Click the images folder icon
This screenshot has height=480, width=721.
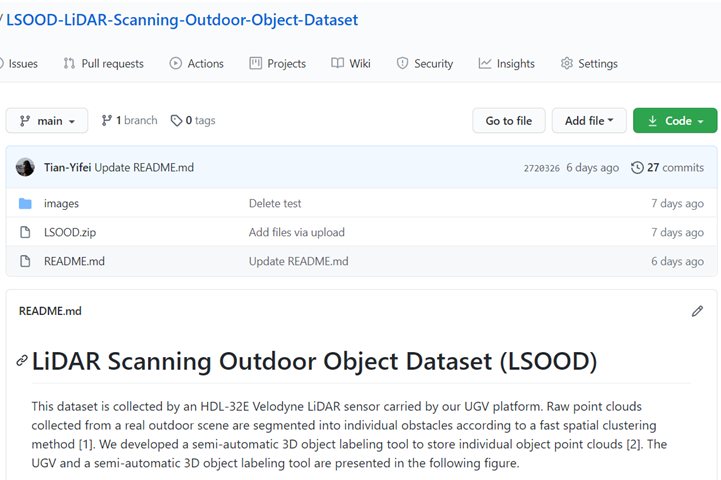pyautogui.click(x=25, y=203)
